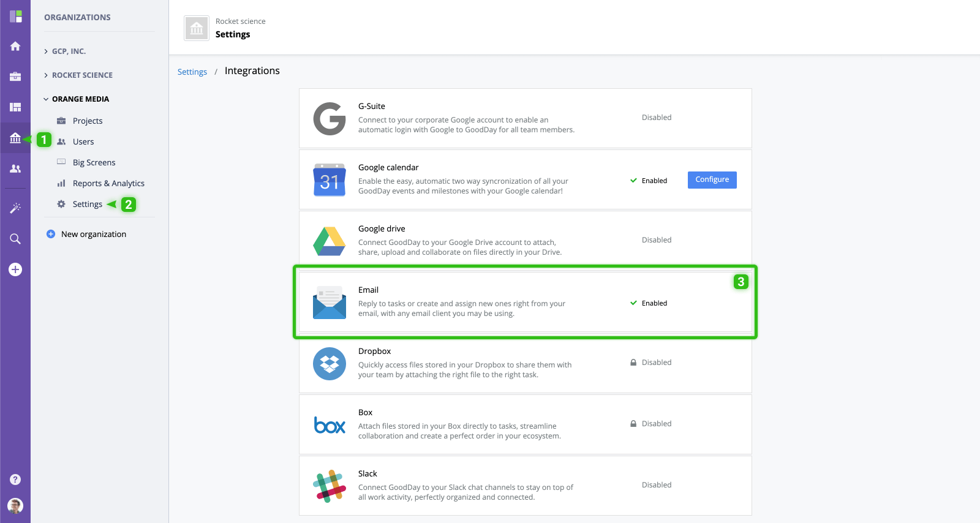
Task: Open the dashboard layout icon in rail
Action: click(x=15, y=107)
